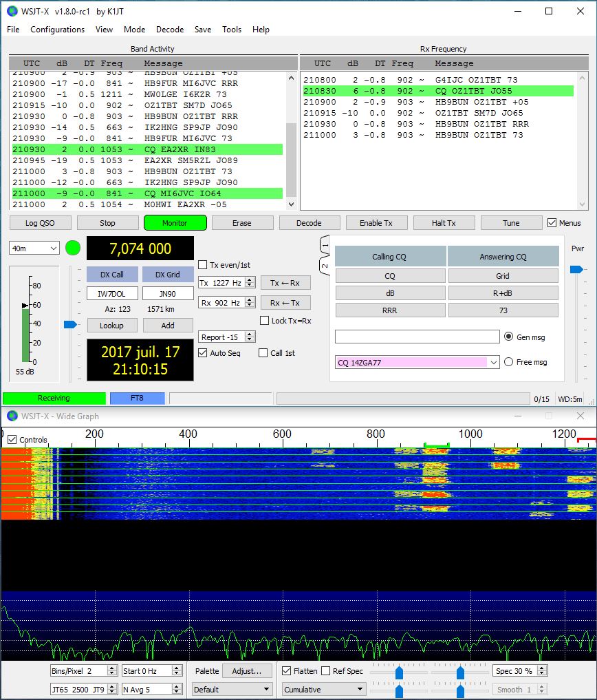The image size is (597, 700).
Task: Uncheck the Controls checkbox in Wide Graph
Action: (12, 439)
